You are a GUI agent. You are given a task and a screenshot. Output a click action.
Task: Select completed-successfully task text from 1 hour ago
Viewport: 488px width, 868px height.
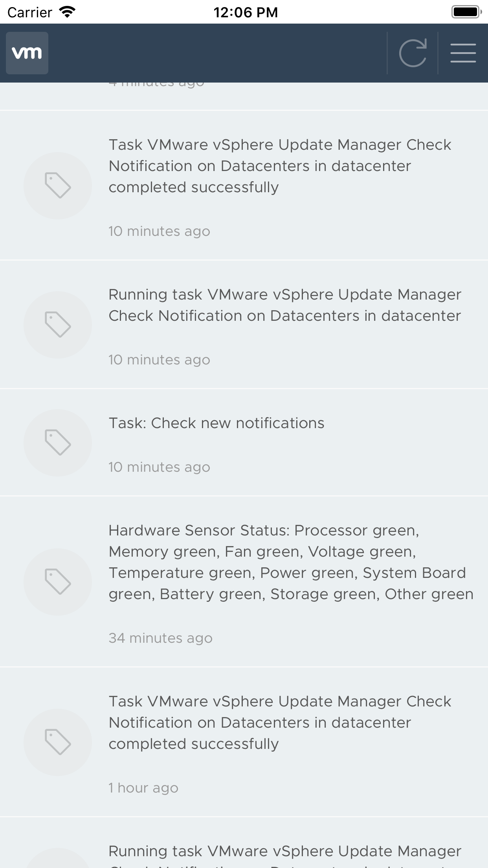click(280, 723)
